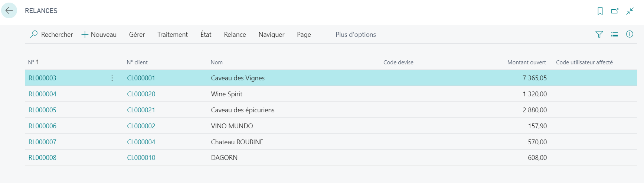Viewport: 644px width, 183px height.
Task: Expand the État menu
Action: (x=206, y=34)
